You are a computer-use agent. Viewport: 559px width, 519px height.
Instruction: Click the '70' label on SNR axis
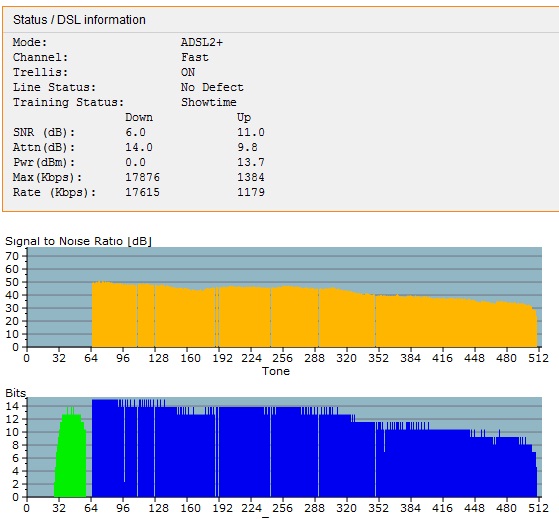pos(12,256)
